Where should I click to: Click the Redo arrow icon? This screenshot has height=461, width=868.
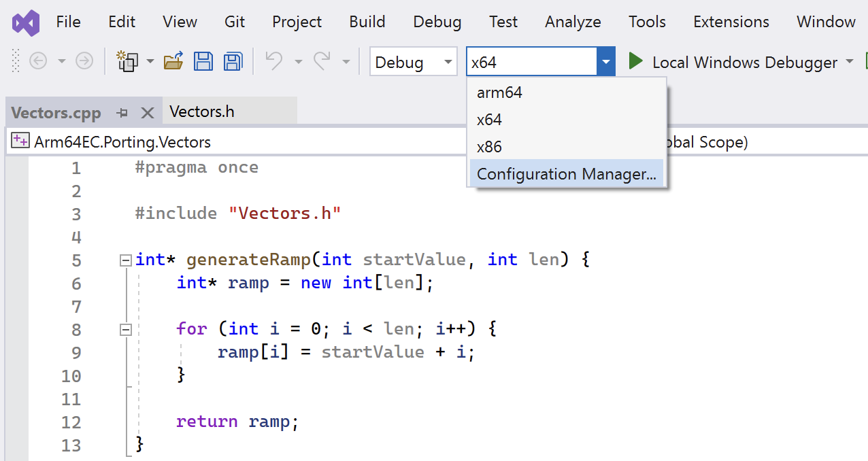click(322, 62)
